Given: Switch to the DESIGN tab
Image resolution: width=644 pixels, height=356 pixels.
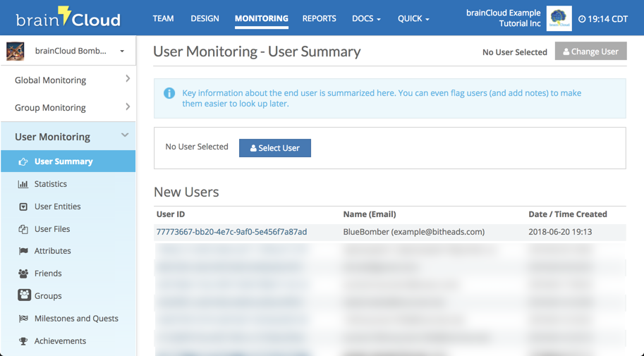Looking at the screenshot, I should [x=205, y=18].
